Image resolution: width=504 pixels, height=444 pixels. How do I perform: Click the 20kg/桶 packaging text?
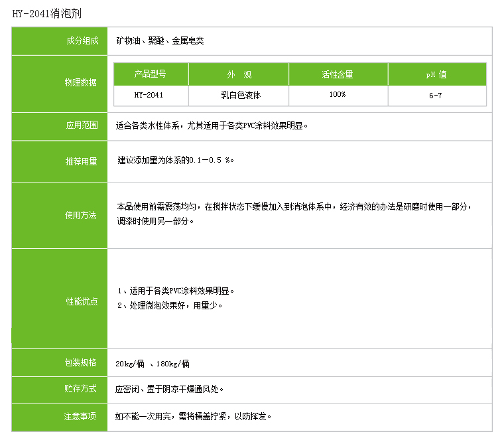[129, 364]
